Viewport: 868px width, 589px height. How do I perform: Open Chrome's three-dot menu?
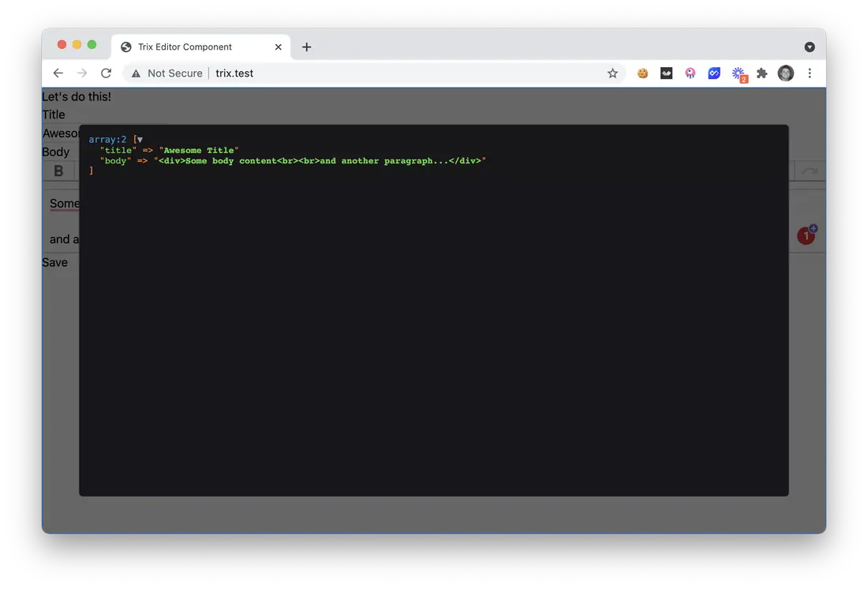tap(810, 73)
